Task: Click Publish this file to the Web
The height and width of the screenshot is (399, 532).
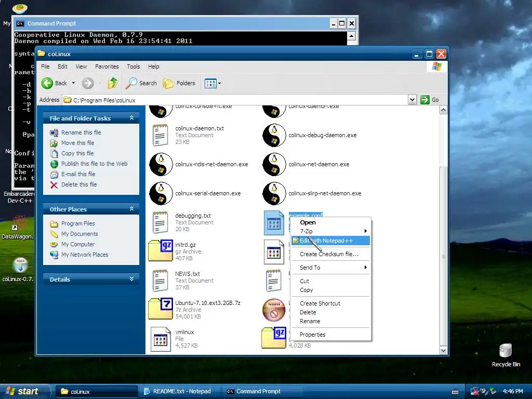Action: pos(95,164)
